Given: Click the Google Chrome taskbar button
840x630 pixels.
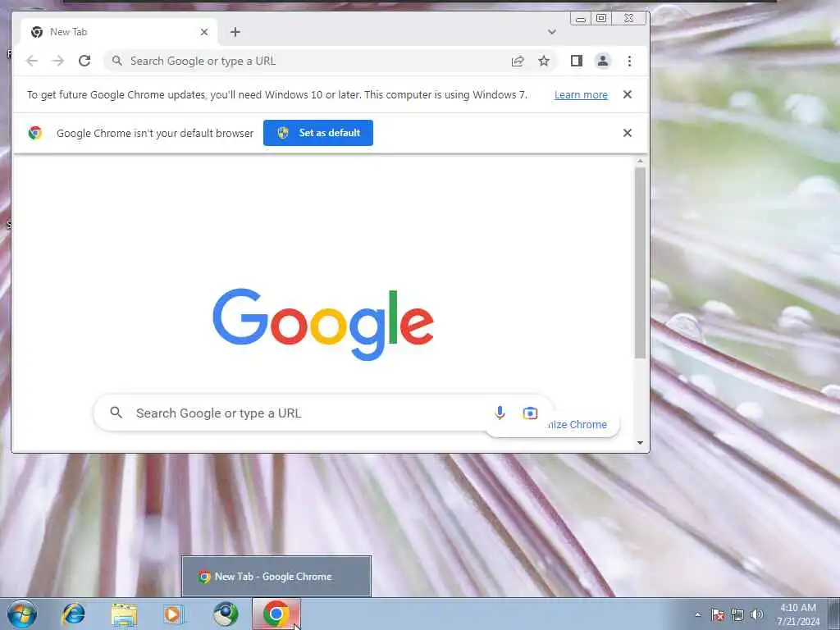Looking at the screenshot, I should coord(276,614).
